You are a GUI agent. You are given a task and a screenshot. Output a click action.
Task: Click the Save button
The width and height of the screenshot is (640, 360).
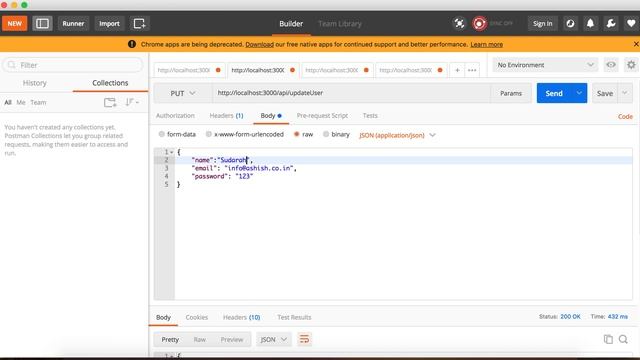coord(605,93)
